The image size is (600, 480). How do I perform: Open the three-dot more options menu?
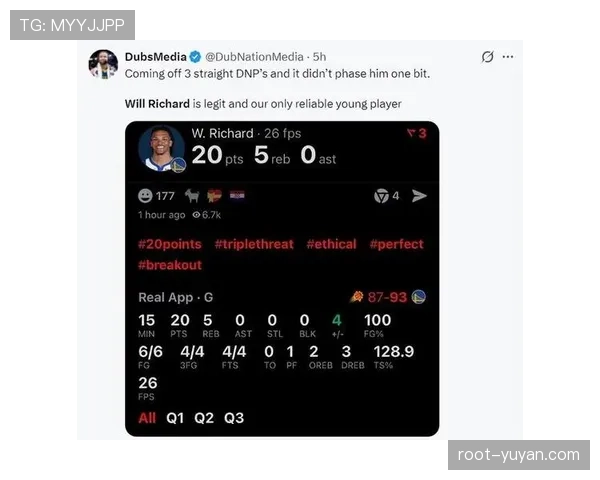click(508, 57)
